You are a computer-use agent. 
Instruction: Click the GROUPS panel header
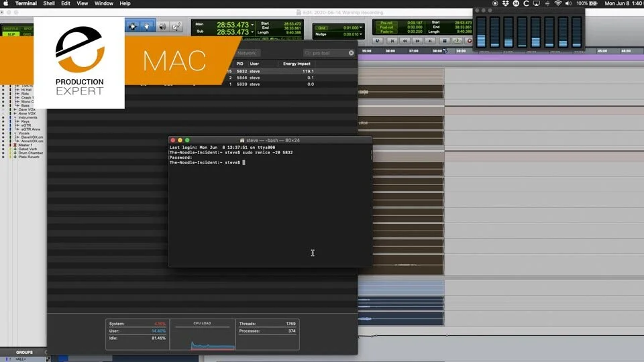click(x=24, y=352)
